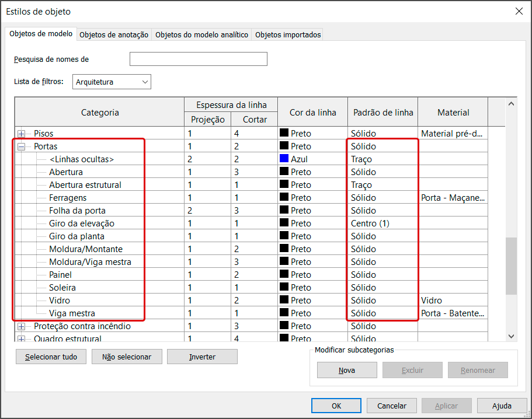The height and width of the screenshot is (419, 532).
Task: Open the Lista de filtros dropdown
Action: (112, 82)
